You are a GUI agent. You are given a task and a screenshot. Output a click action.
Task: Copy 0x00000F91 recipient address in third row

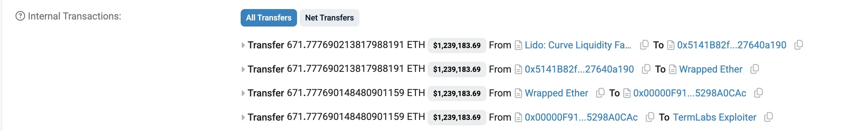pos(759,93)
